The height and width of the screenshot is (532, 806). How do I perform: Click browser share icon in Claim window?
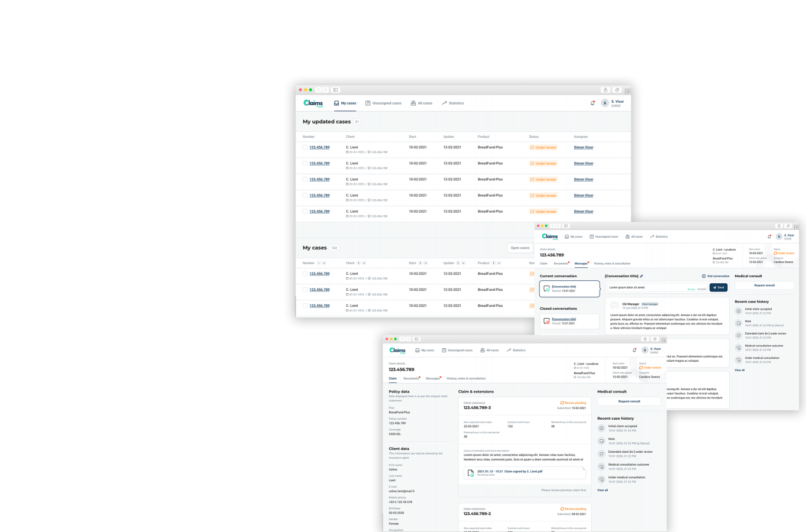point(645,339)
